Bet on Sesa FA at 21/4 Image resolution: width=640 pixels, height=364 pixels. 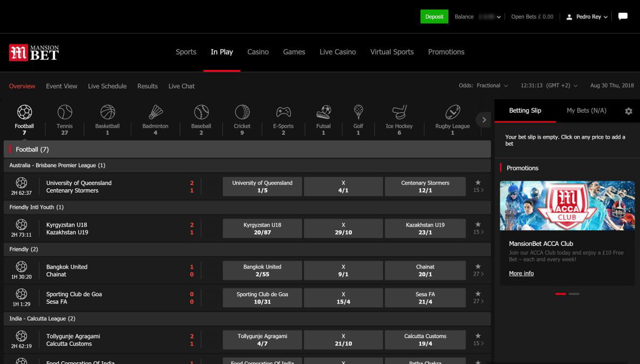(x=425, y=298)
